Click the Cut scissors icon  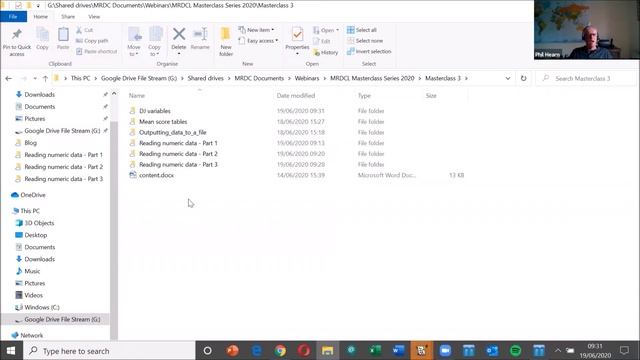click(x=79, y=30)
